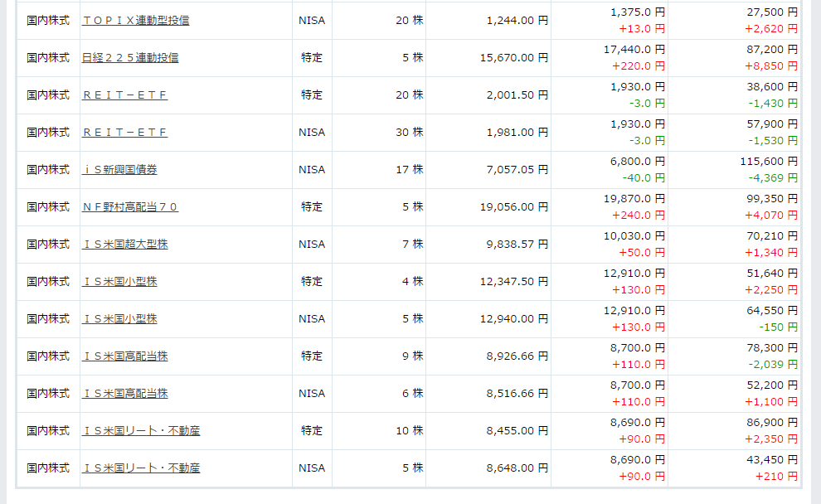Select the profit figure +4,070 円

pos(771,215)
